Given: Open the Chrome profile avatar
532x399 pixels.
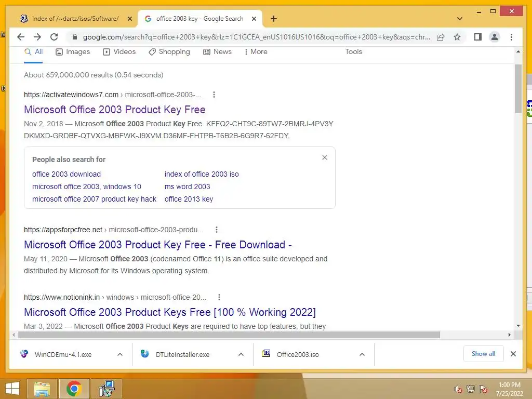Looking at the screenshot, I should (495, 37).
